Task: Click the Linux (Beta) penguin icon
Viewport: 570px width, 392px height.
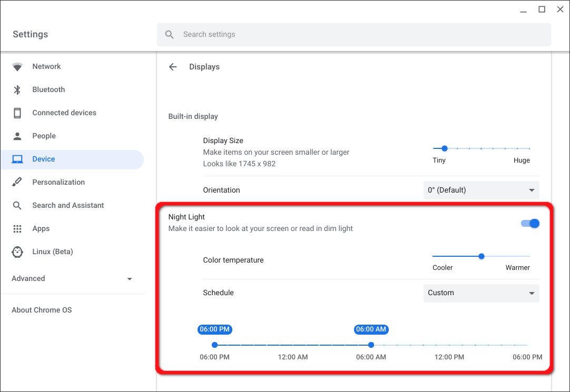Action: coord(17,252)
